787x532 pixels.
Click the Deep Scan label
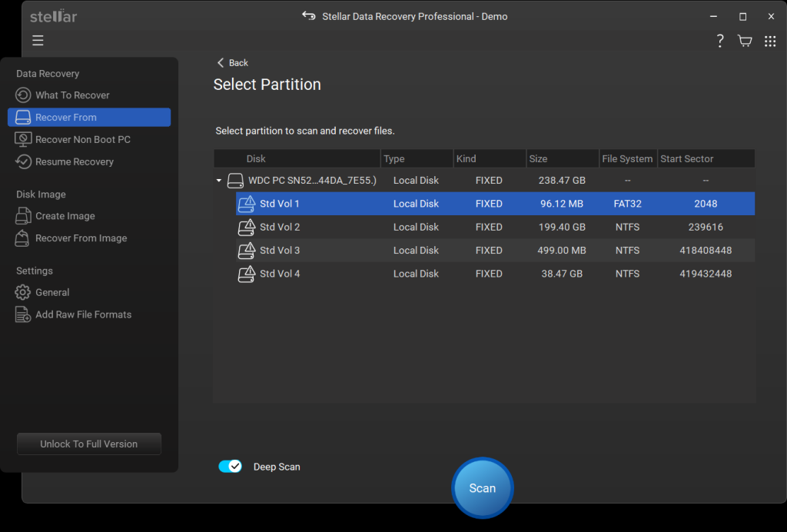pos(277,467)
